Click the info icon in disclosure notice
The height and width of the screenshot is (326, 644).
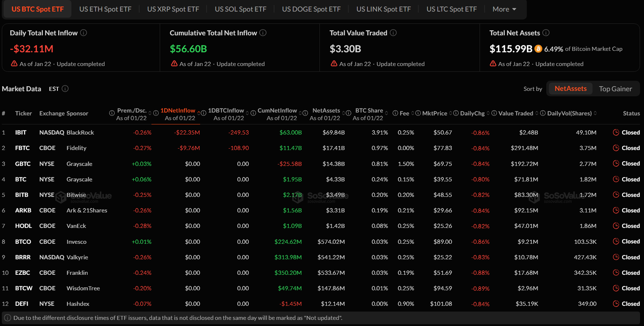pos(8,318)
